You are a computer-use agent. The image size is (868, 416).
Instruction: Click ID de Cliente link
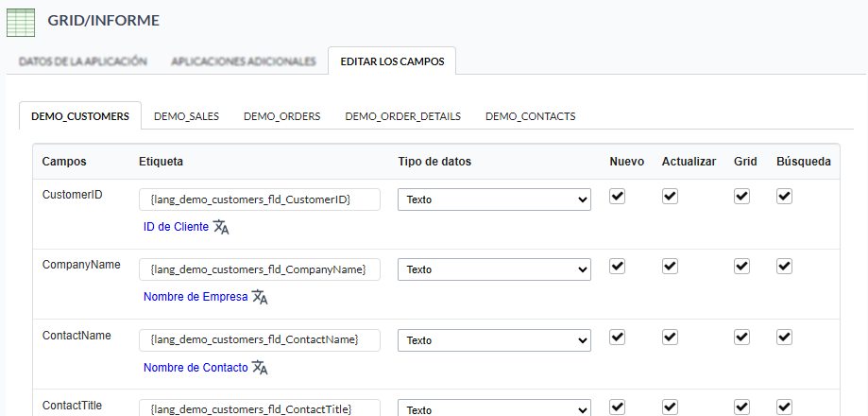pos(176,227)
